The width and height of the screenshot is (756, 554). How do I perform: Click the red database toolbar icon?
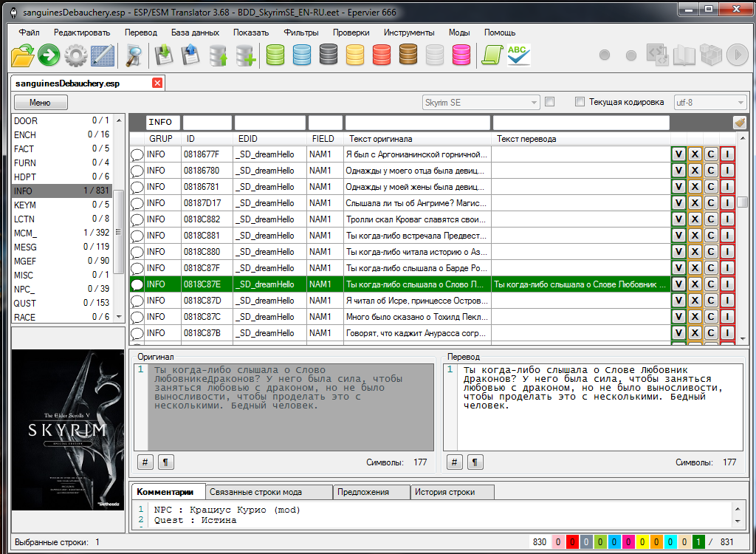click(382, 55)
